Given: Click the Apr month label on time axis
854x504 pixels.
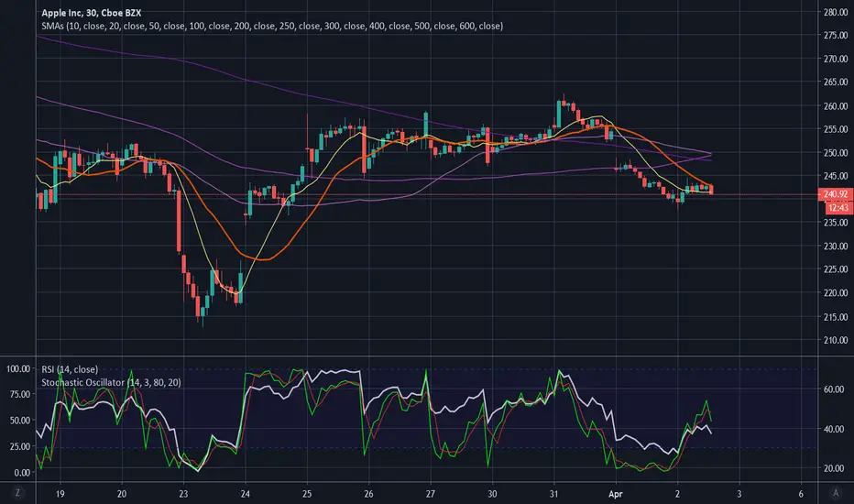Looking at the screenshot, I should [616, 494].
